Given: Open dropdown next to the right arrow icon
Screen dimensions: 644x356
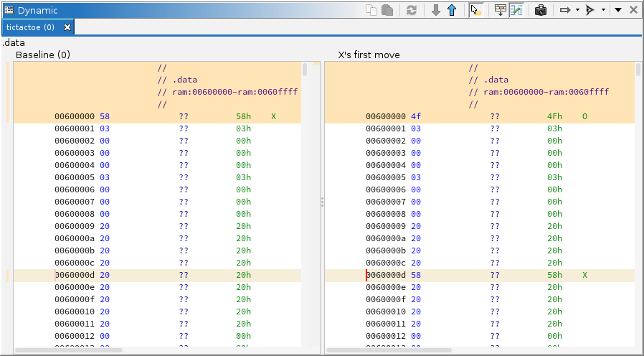Looking at the screenshot, I should tap(577, 10).
